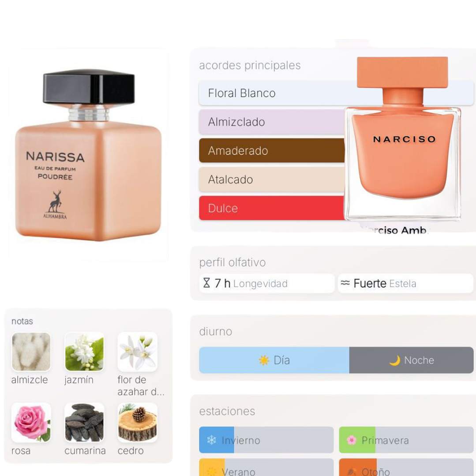Open the flor de azahar note icon

(138, 352)
